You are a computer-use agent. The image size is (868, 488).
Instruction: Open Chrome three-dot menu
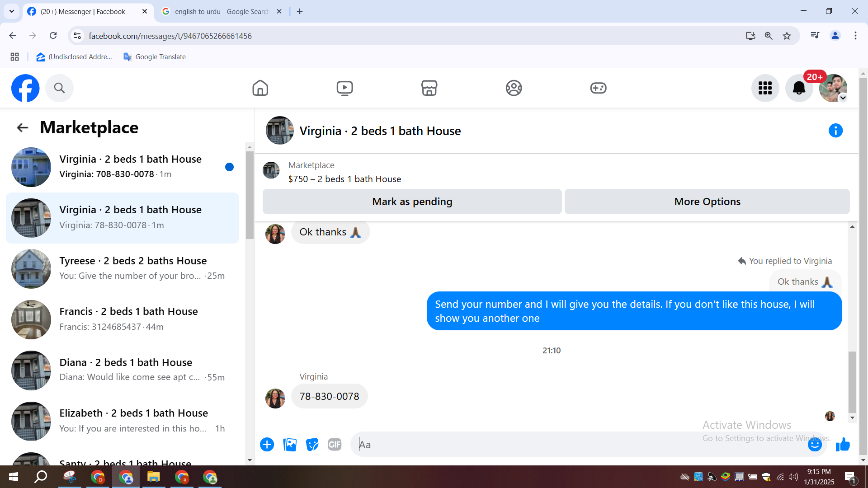855,36
